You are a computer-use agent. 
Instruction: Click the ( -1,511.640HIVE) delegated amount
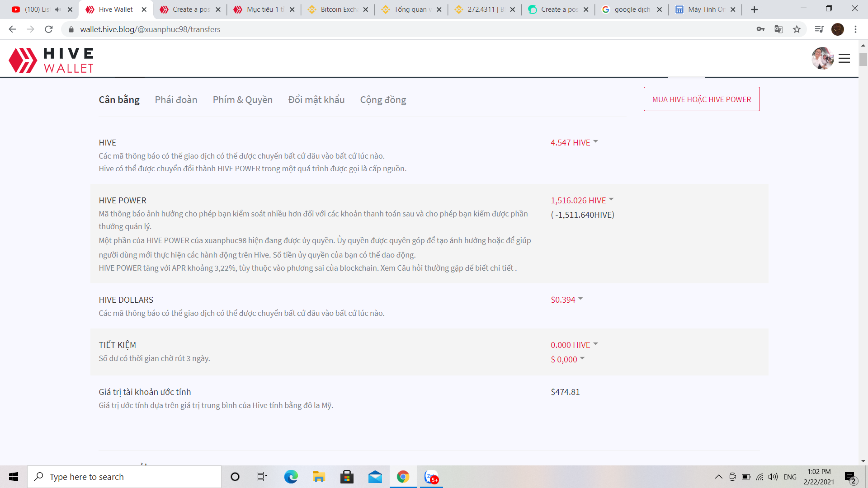(x=582, y=215)
